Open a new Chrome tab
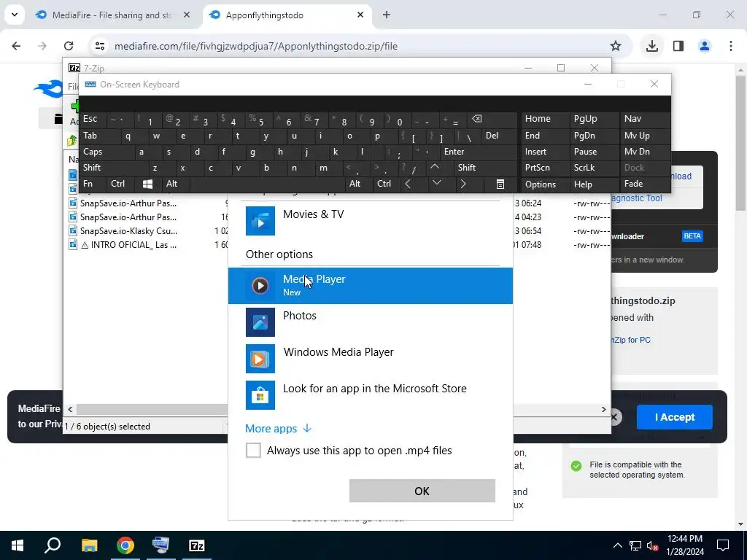The width and height of the screenshot is (747, 560). [387, 15]
